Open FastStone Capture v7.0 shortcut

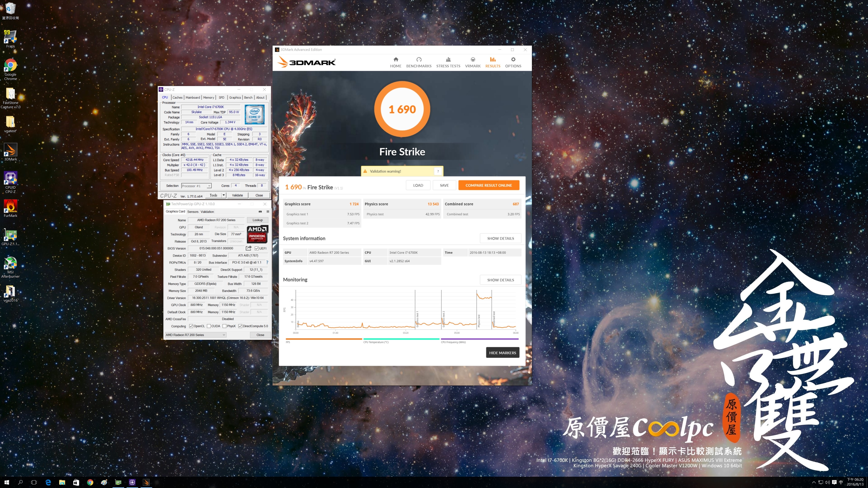(x=10, y=98)
